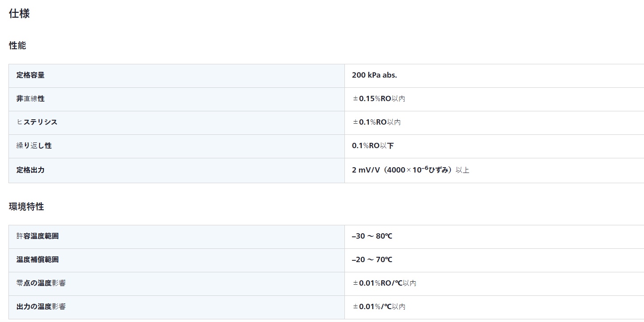This screenshot has width=644, height=322.
Task: Click the 非直線性 row label
Action: 31,99
